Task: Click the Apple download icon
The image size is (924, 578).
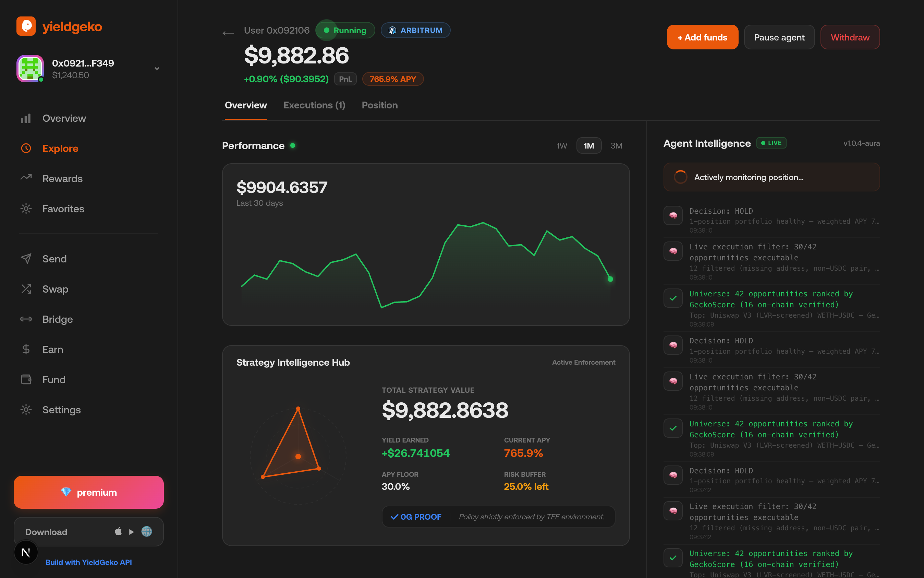Action: (x=118, y=531)
